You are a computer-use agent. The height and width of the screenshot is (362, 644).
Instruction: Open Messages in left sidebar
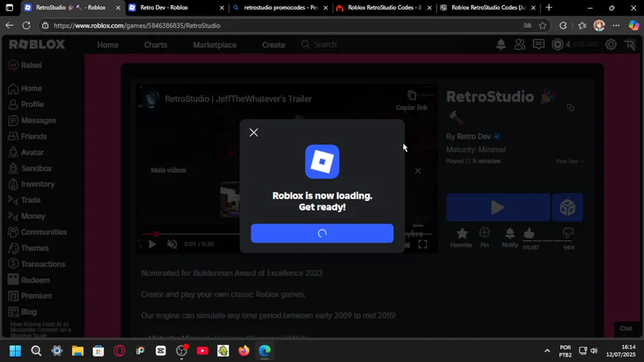(x=32, y=120)
